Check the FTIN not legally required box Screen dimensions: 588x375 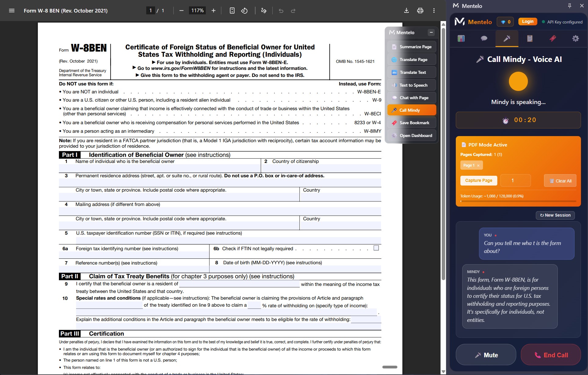376,248
